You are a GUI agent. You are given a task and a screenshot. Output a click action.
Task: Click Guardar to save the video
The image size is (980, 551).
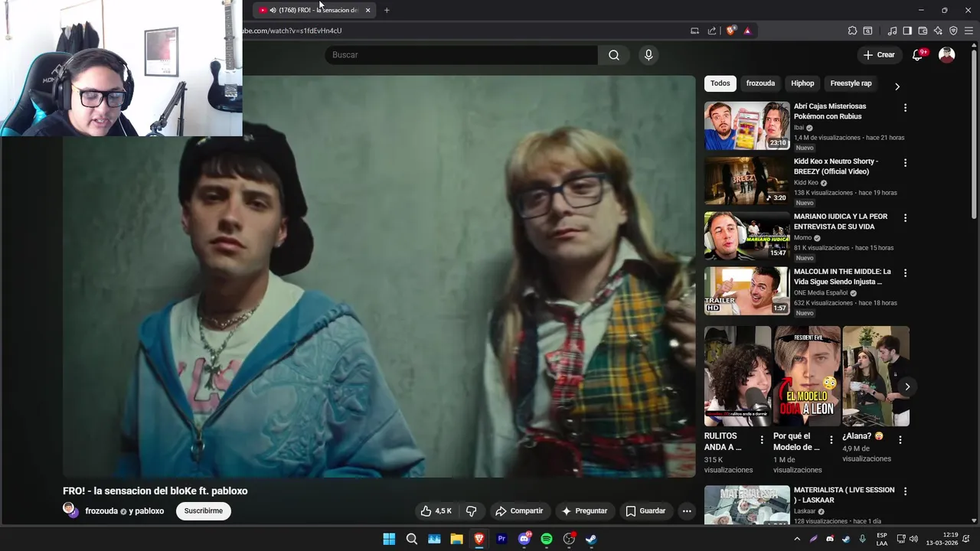[645, 511]
